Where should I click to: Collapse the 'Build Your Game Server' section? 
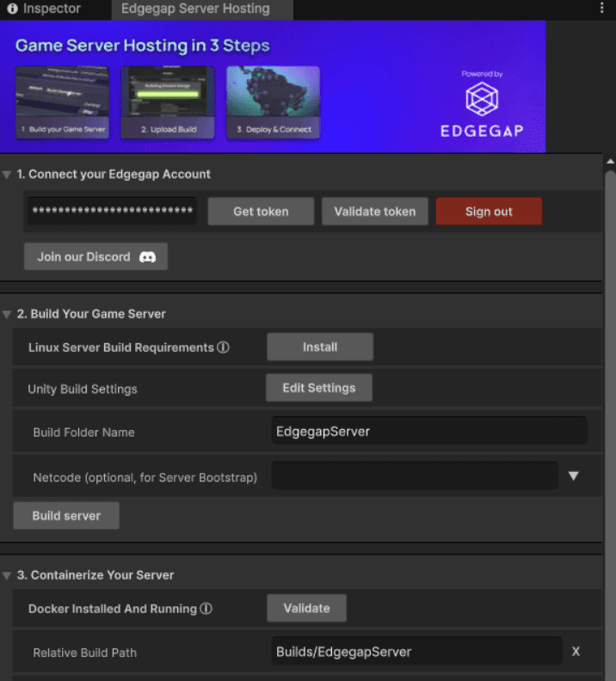pos(7,315)
